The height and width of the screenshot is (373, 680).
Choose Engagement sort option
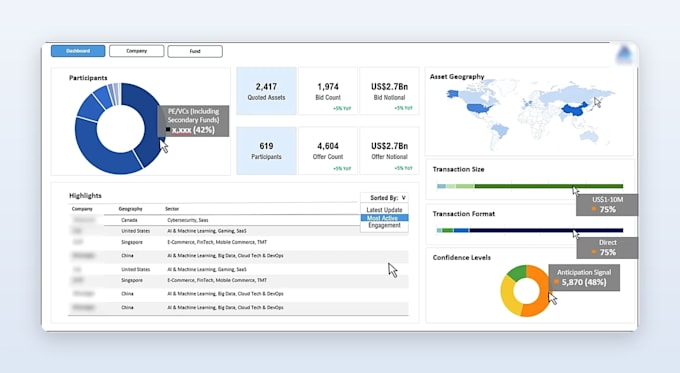(x=384, y=226)
